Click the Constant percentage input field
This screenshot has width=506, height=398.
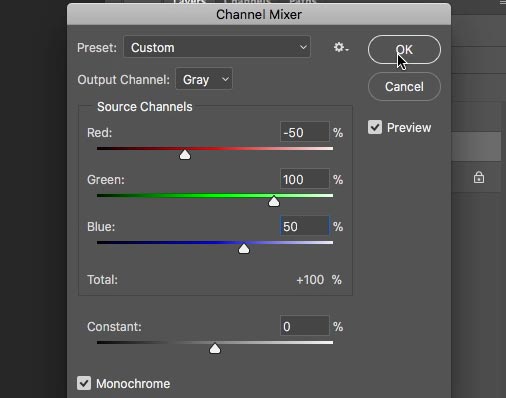(305, 326)
